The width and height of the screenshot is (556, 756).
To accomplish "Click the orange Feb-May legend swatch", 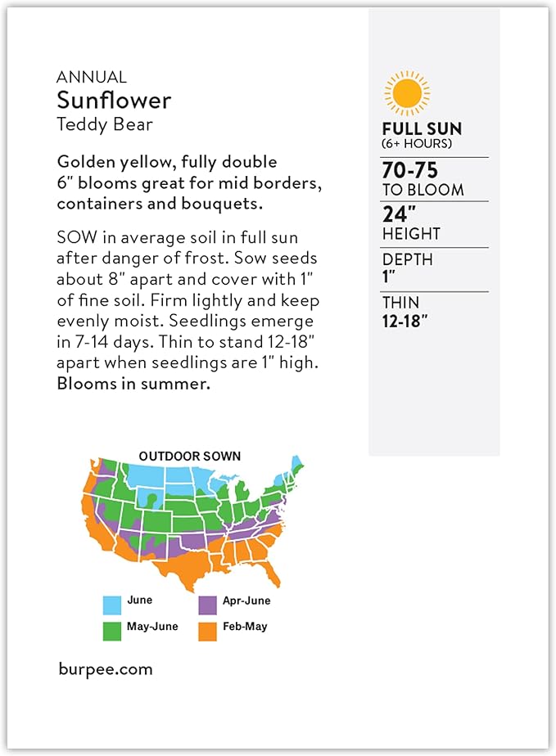I will [208, 631].
